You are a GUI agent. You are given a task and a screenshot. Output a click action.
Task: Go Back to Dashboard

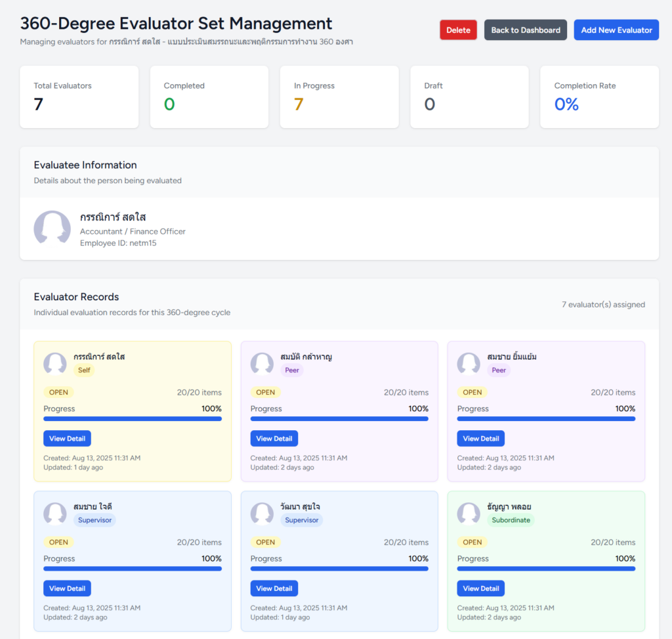point(525,30)
